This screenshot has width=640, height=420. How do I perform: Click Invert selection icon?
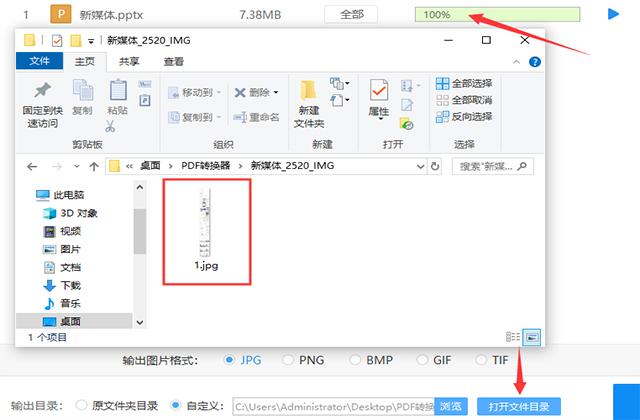point(442,117)
